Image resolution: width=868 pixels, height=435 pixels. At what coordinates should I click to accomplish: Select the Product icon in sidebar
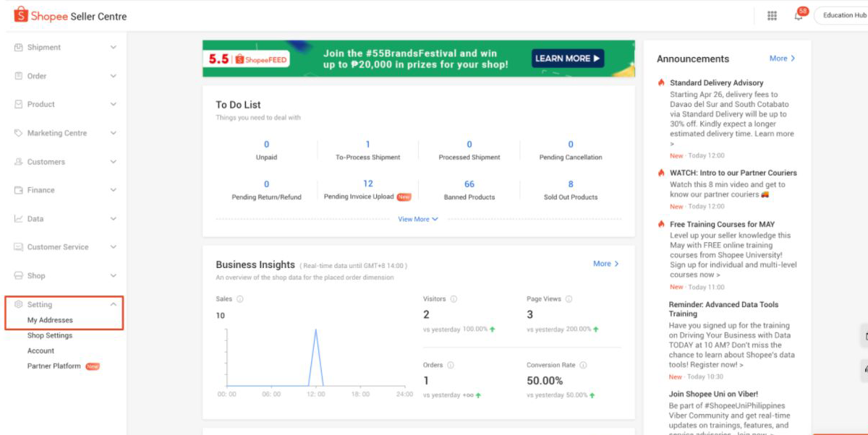pyautogui.click(x=16, y=104)
